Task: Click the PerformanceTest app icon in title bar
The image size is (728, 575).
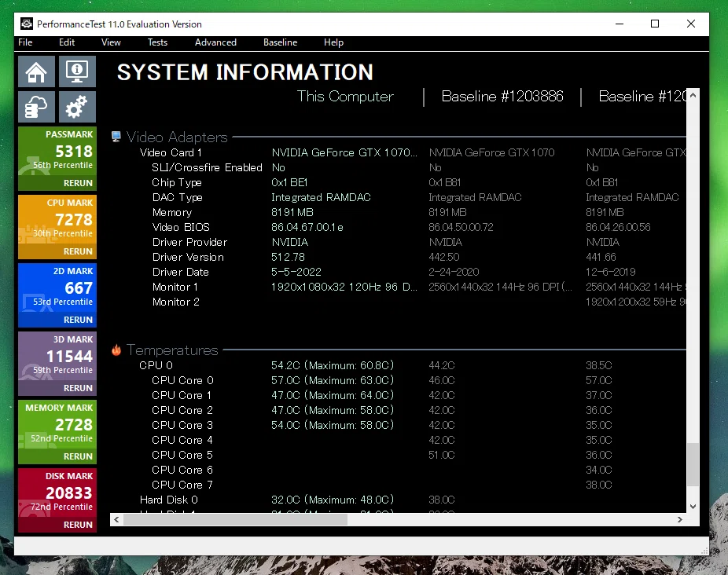Action: click(27, 24)
